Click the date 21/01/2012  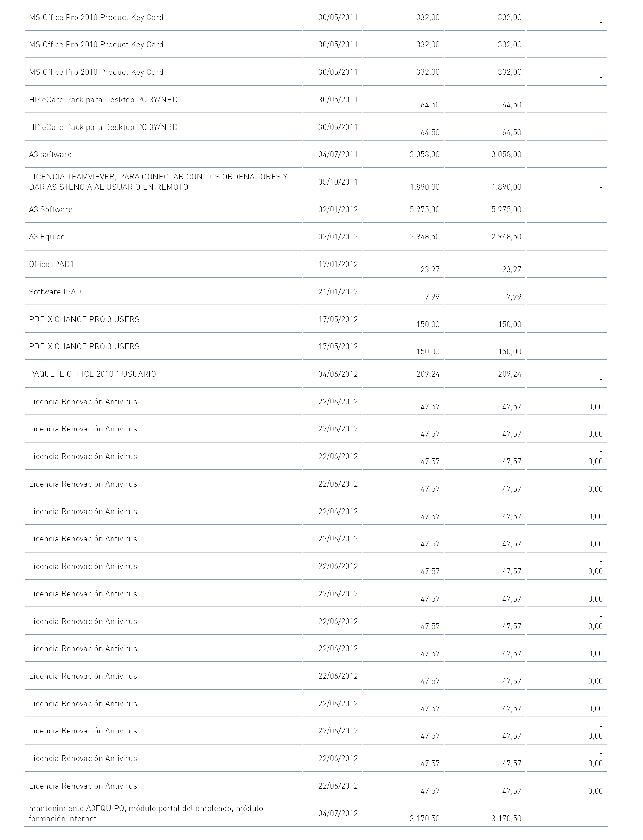pos(338,292)
